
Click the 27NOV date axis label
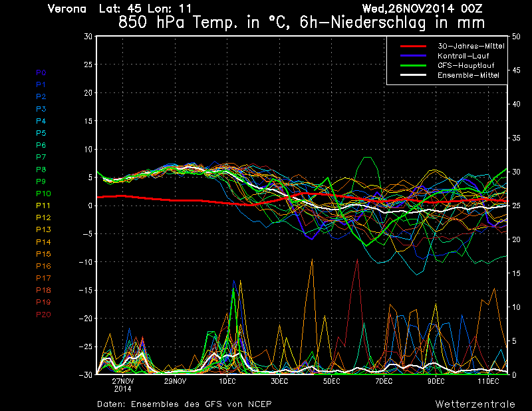pos(123,381)
